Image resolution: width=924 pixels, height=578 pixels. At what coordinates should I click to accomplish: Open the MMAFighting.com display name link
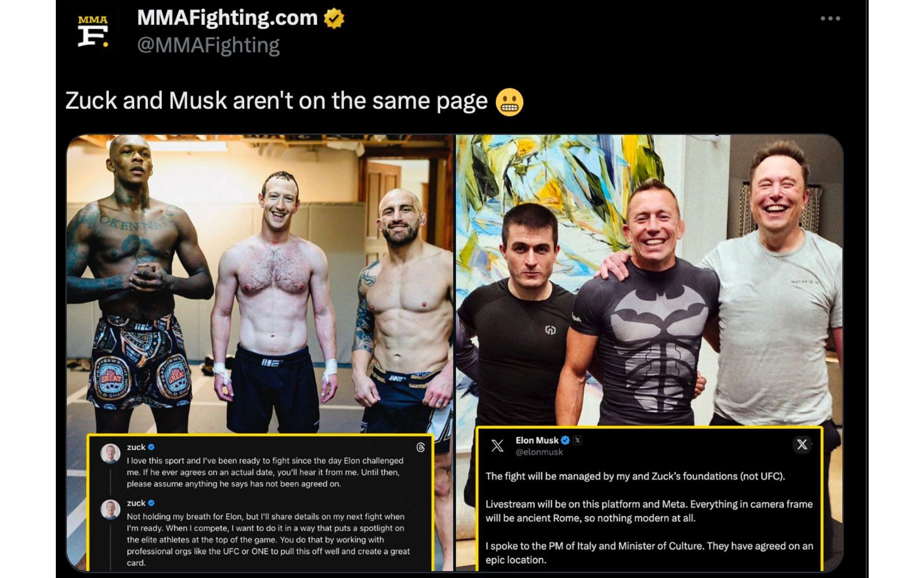pyautogui.click(x=227, y=18)
